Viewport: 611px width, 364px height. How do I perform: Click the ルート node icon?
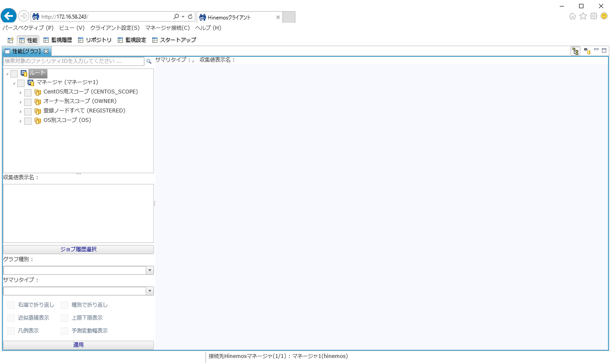point(24,73)
